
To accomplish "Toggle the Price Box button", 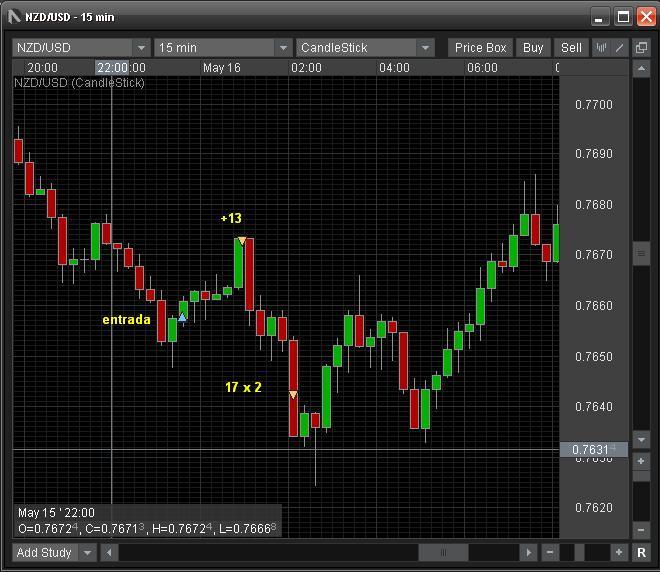I will click(480, 47).
